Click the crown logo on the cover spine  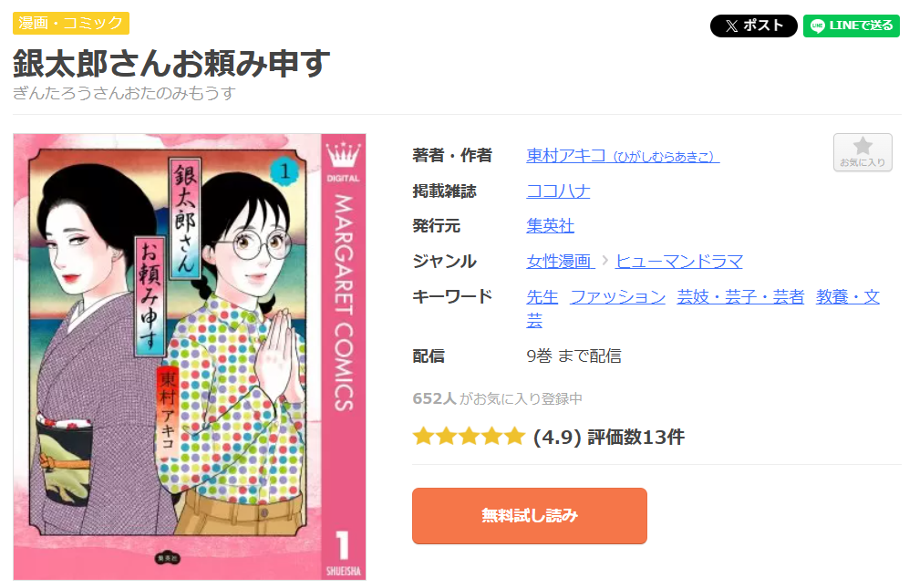[x=343, y=155]
